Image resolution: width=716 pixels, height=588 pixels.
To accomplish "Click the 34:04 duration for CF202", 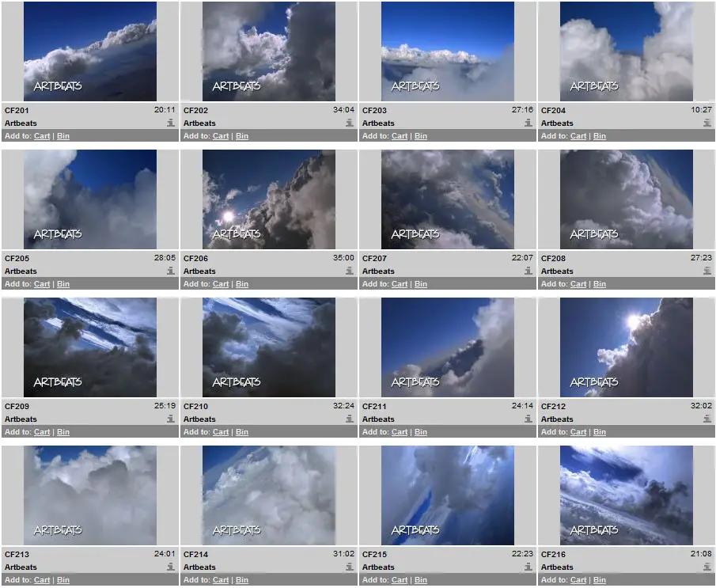I will click(343, 110).
